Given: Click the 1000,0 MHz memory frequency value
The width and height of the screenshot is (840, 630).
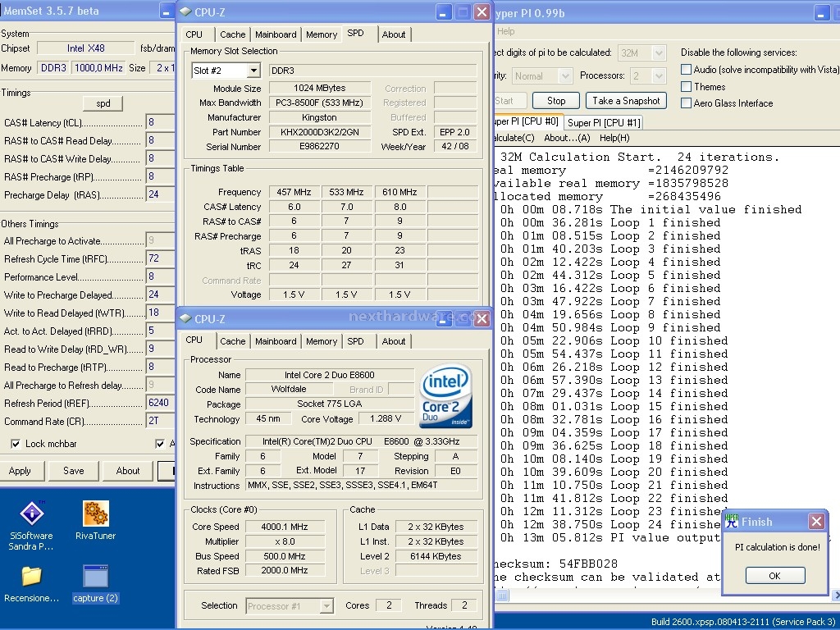Looking at the screenshot, I should 98,68.
